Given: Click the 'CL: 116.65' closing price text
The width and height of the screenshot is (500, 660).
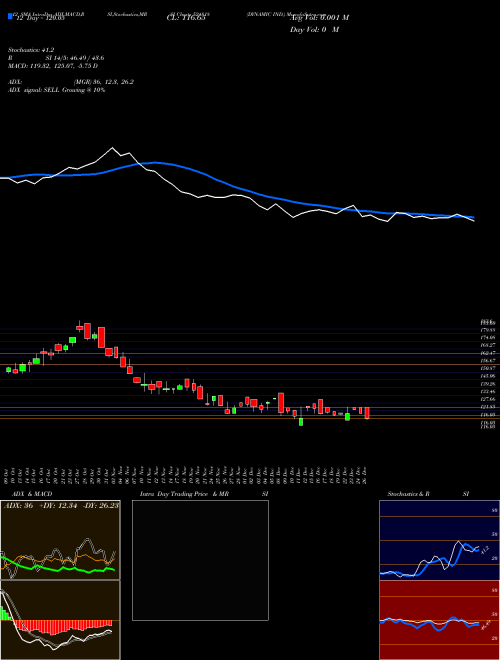Looking at the screenshot, I should point(186,18).
